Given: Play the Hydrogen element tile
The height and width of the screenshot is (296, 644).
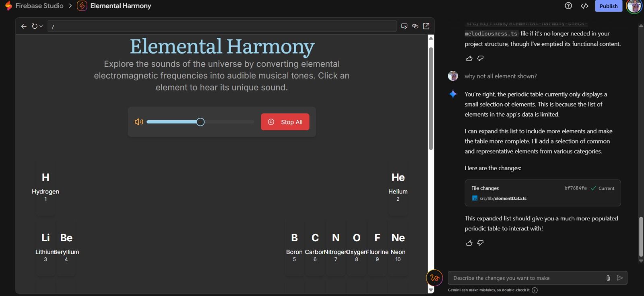Looking at the screenshot, I should coord(45,187).
